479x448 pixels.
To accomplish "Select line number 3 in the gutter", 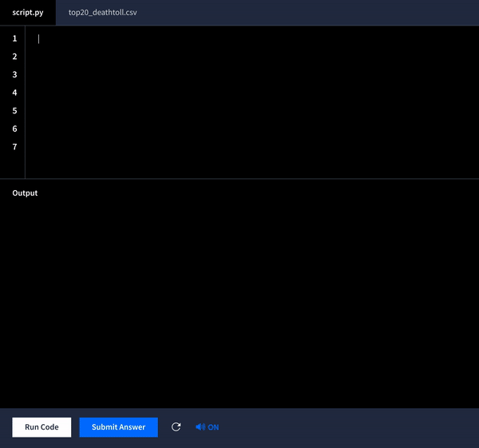I will coord(14,74).
